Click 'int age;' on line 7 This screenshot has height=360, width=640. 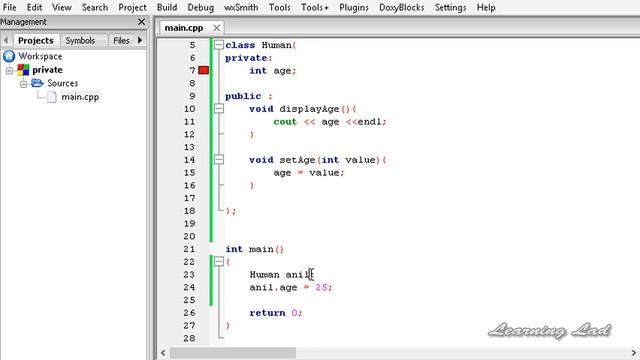[273, 71]
